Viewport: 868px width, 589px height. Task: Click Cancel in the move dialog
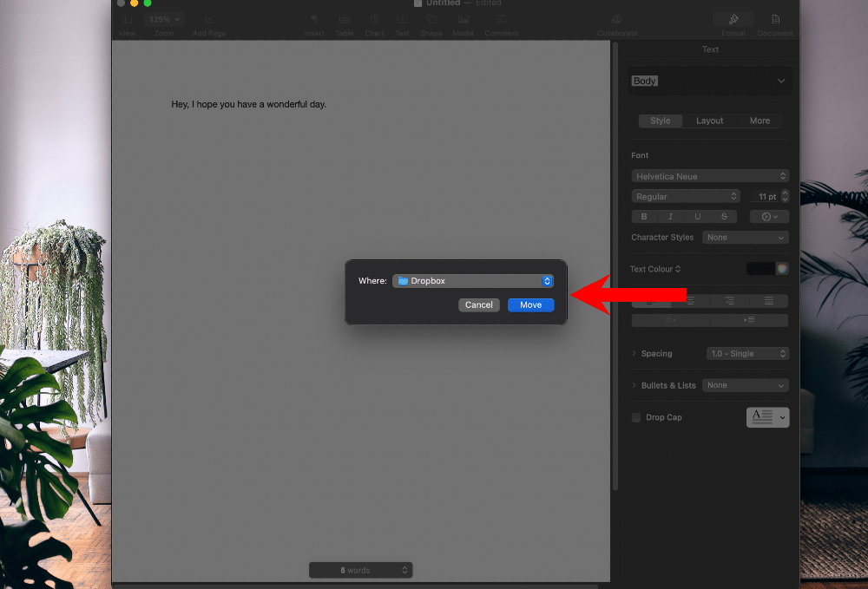point(479,304)
